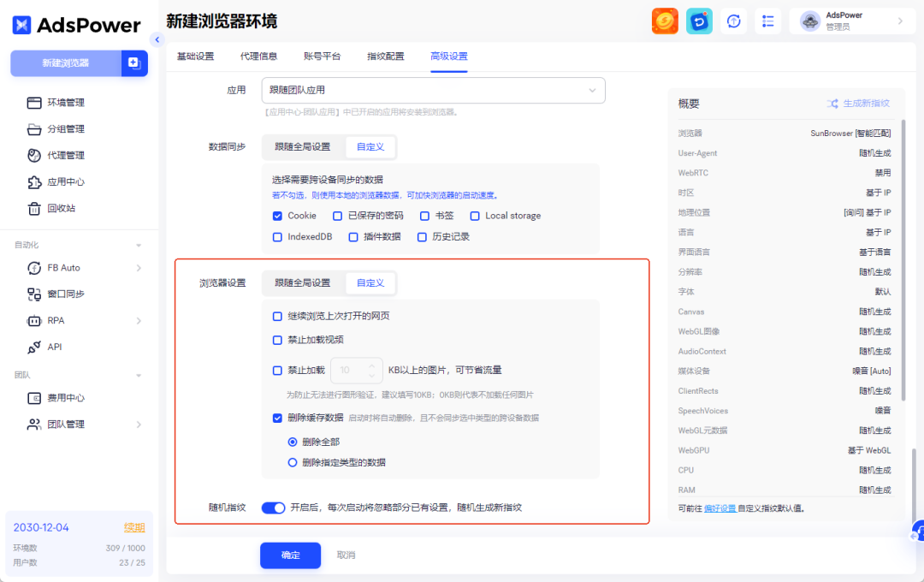
Task: Select the 删除指定类型的数据 radio option
Action: [x=292, y=462]
